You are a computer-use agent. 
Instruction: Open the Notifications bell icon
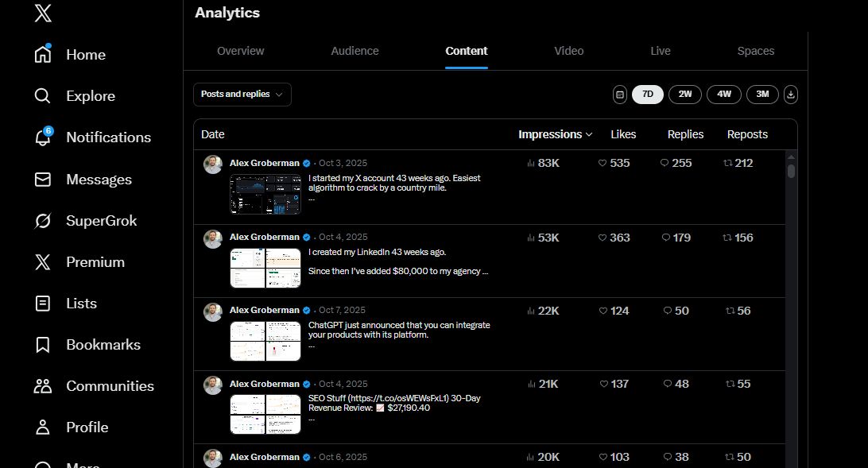pyautogui.click(x=43, y=137)
